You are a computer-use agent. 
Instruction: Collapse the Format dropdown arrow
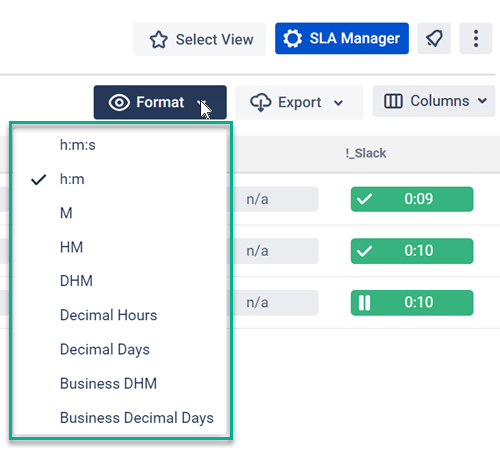pyautogui.click(x=202, y=103)
